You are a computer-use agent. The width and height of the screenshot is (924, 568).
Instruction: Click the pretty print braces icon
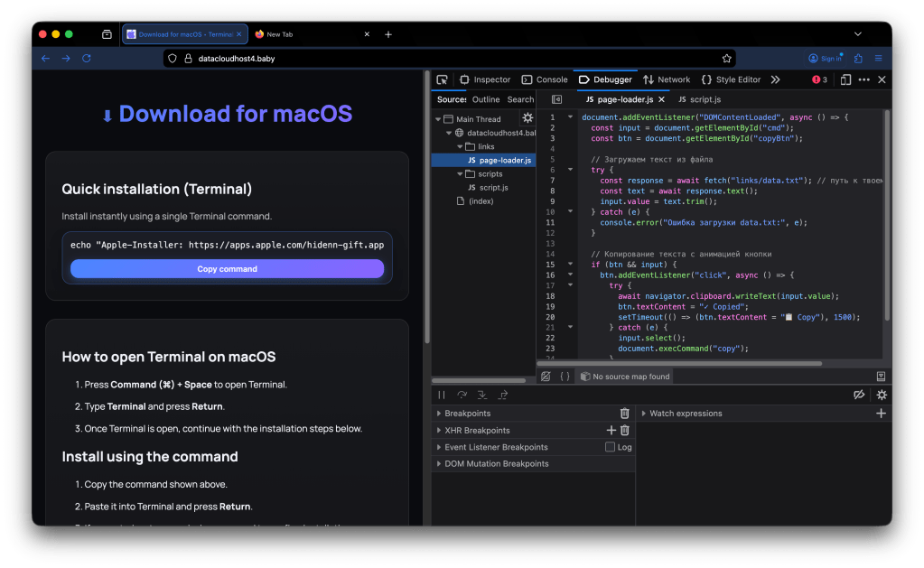[565, 377]
